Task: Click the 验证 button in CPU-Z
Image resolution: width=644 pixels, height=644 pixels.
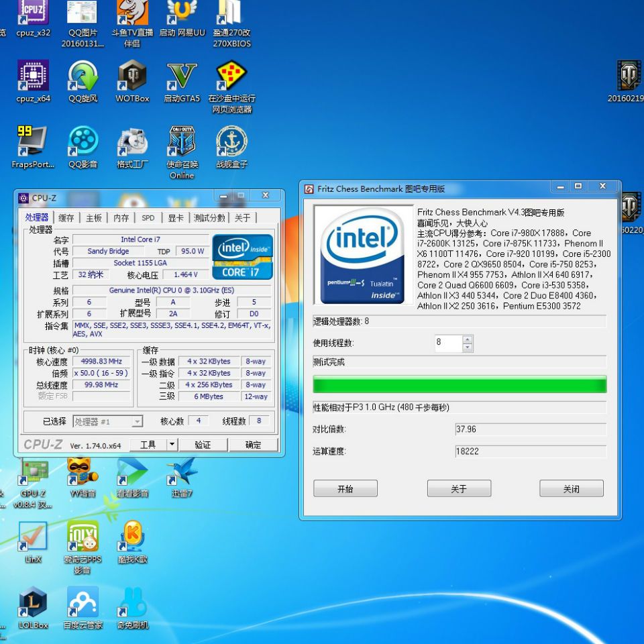Action: click(x=203, y=445)
